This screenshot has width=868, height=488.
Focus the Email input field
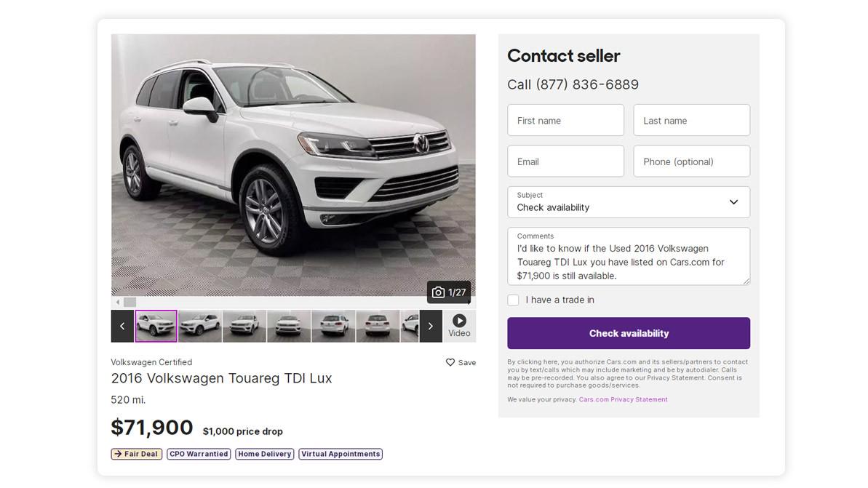[565, 161]
